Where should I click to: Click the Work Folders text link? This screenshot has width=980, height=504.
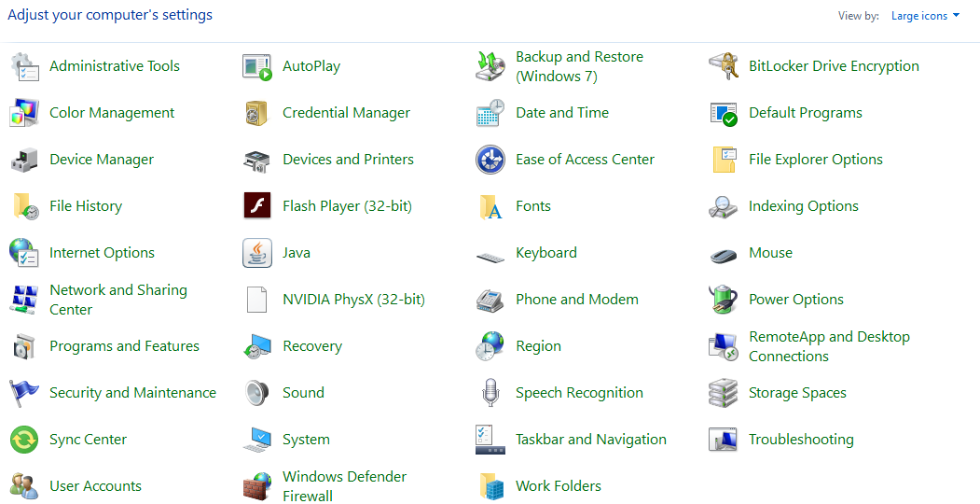click(x=559, y=486)
